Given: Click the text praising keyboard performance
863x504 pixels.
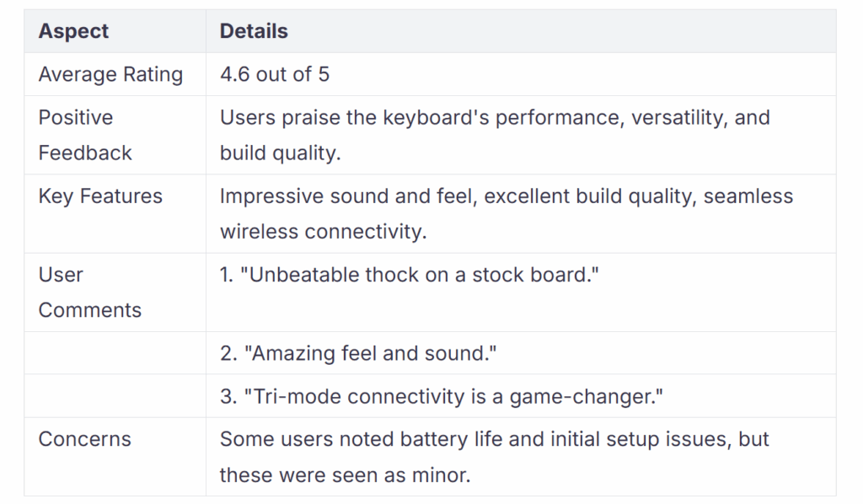Looking at the screenshot, I should pos(495,136).
